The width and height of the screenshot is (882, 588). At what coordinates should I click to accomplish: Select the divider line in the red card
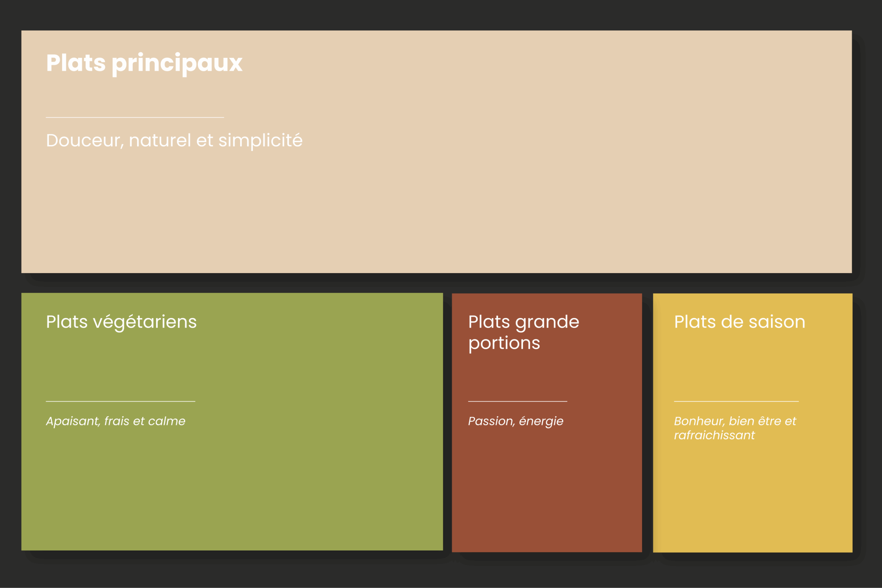[x=517, y=401]
